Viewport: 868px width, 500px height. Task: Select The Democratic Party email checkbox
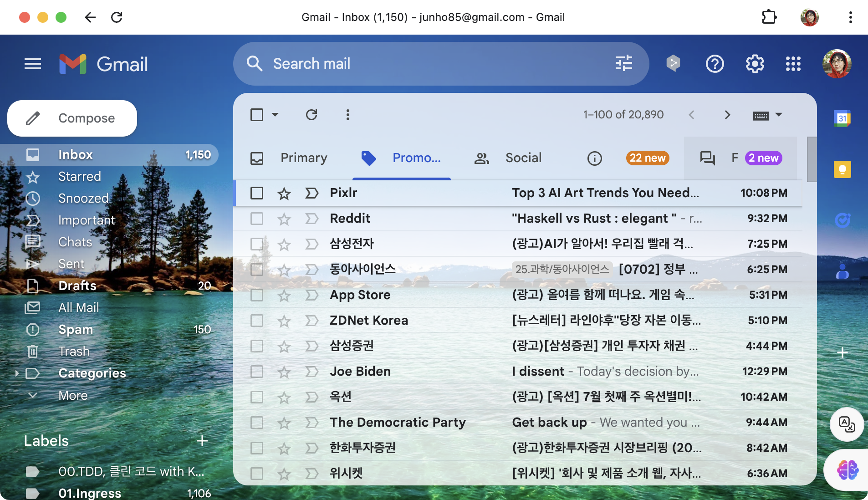tap(257, 423)
